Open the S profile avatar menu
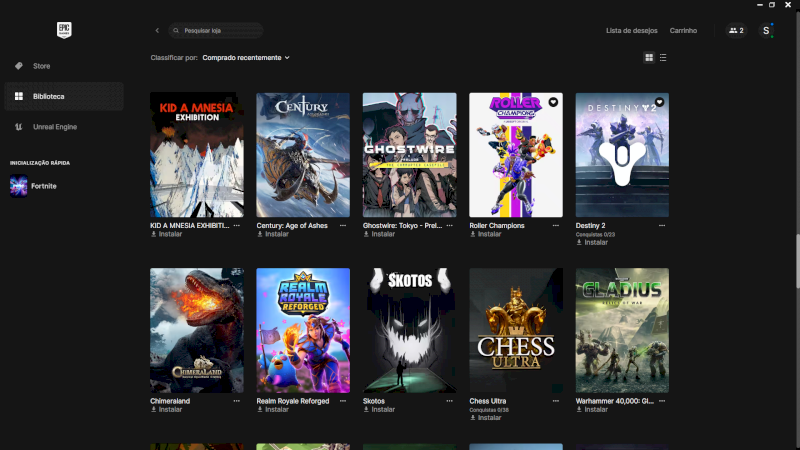 pyautogui.click(x=766, y=31)
